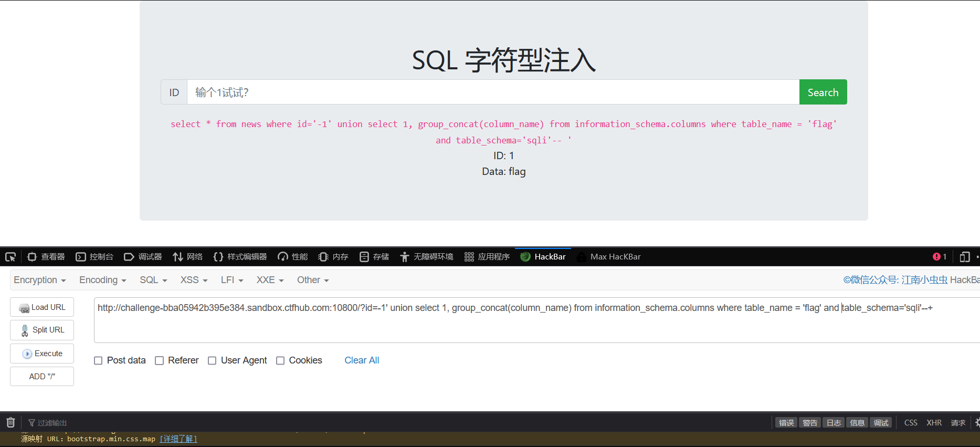Expand the SQL dropdown menu

pyautogui.click(x=153, y=280)
